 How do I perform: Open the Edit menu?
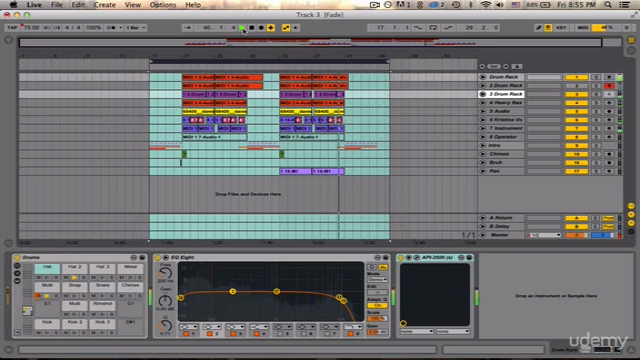pyautogui.click(x=78, y=5)
